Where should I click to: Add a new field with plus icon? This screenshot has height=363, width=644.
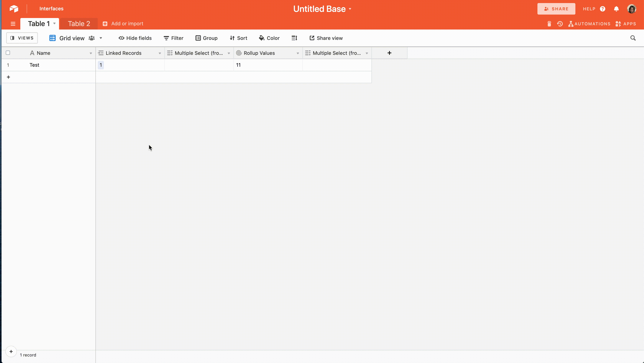click(x=389, y=53)
